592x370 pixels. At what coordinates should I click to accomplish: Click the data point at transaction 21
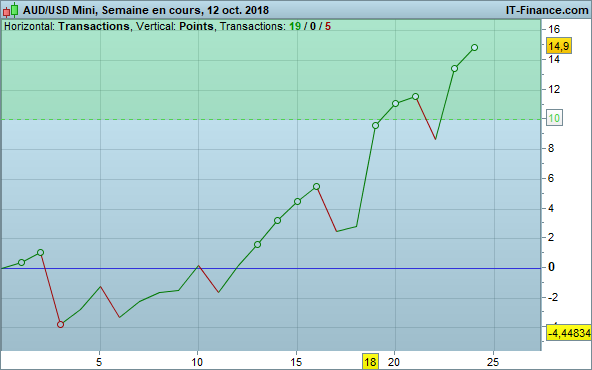click(415, 97)
